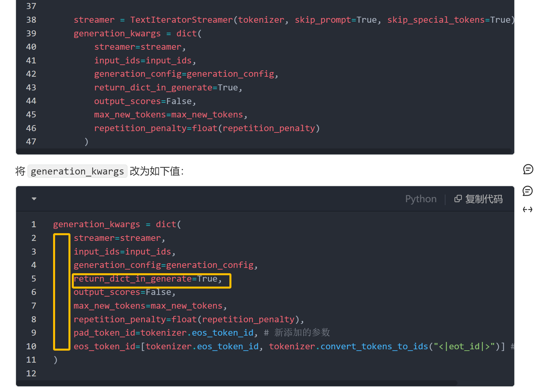Click the 新添加的参数 comment text
This screenshot has height=392, width=550.
302,333
